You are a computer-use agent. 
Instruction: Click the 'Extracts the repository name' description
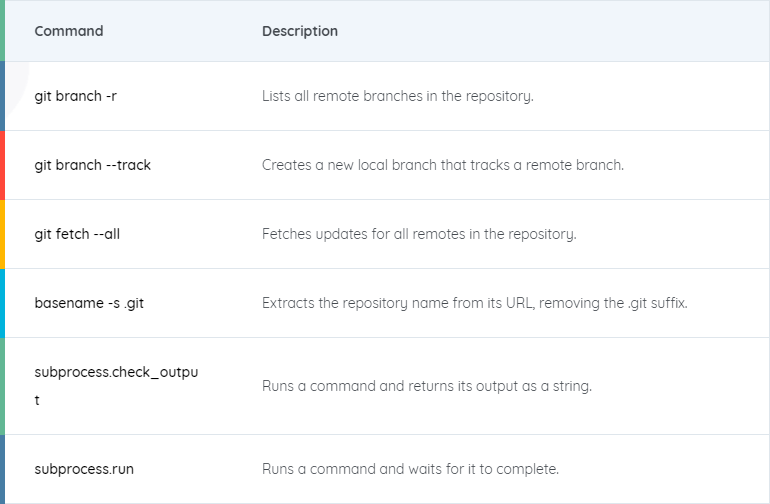pos(474,303)
